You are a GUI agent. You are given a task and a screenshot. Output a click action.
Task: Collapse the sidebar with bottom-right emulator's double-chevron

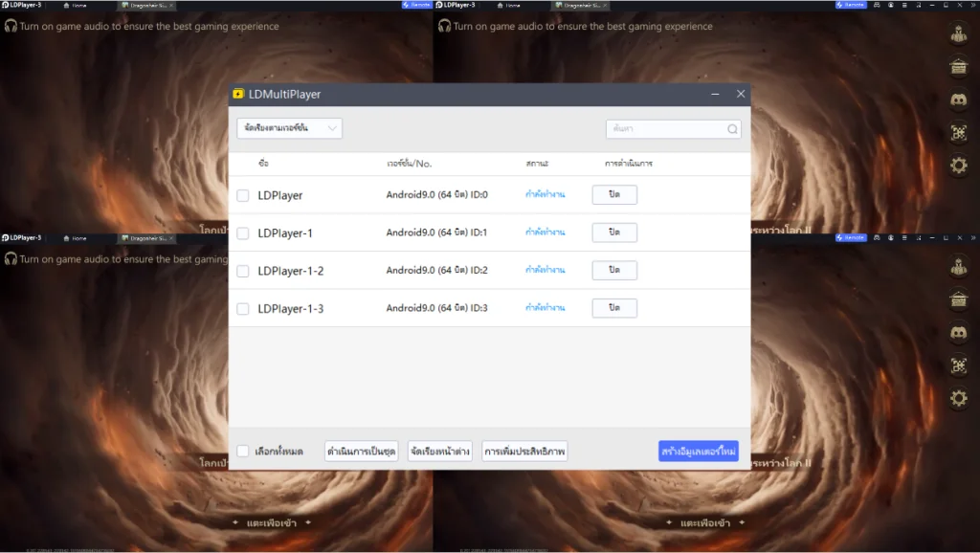coord(973,238)
